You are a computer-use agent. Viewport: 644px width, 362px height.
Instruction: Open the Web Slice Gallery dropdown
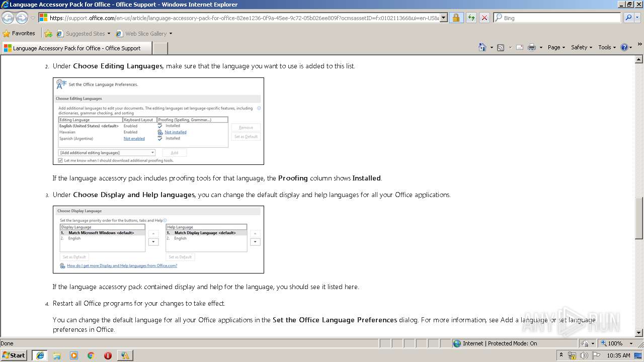click(x=171, y=34)
